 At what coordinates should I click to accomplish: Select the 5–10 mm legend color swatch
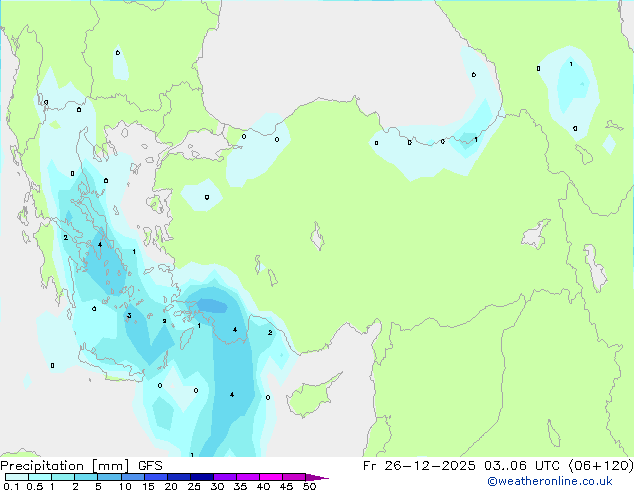point(109,477)
